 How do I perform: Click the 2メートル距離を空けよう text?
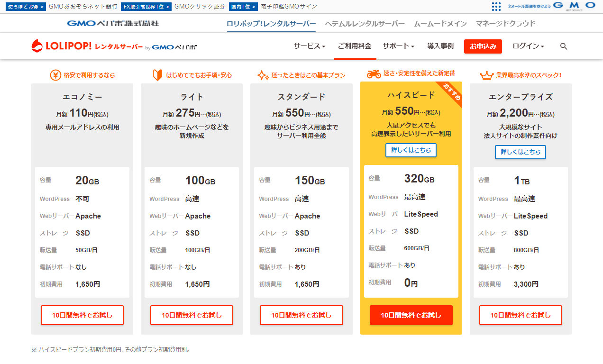530,6
